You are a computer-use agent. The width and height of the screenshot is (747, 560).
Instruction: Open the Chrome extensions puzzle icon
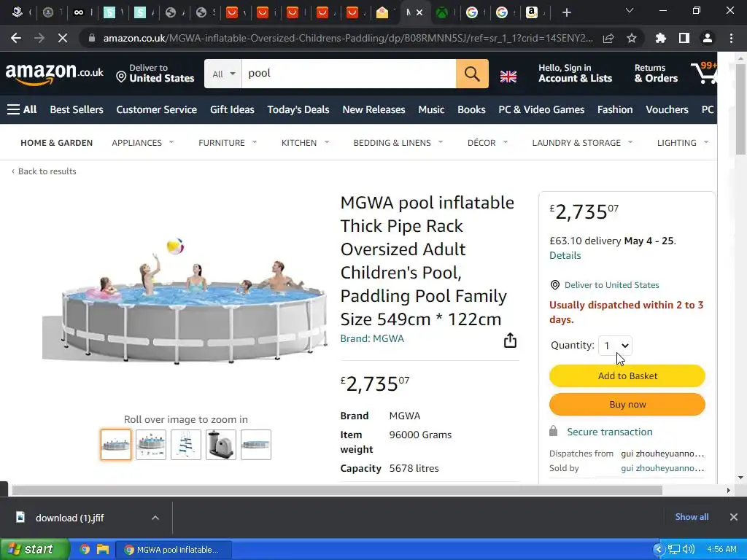pyautogui.click(x=660, y=38)
